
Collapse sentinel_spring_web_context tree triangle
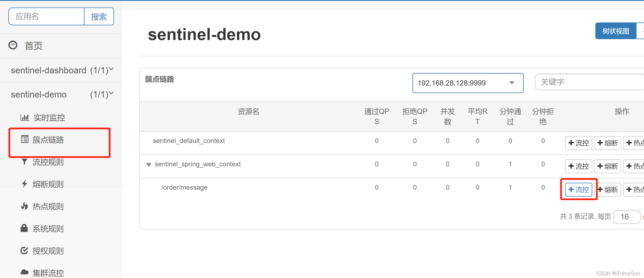[x=149, y=165]
